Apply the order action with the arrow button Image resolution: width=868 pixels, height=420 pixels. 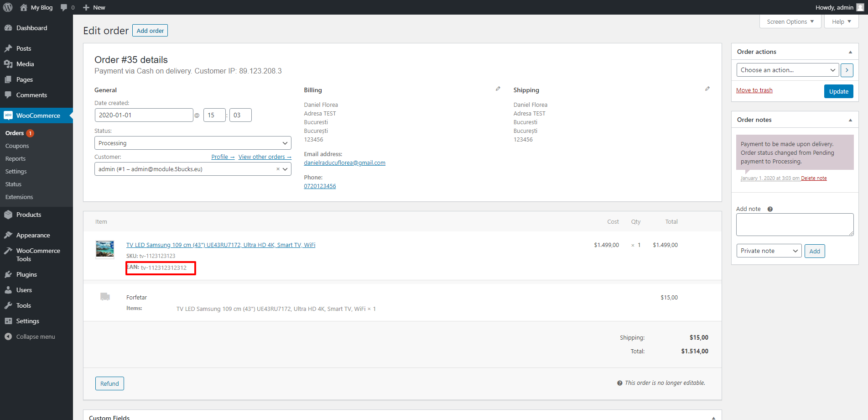[x=847, y=70]
